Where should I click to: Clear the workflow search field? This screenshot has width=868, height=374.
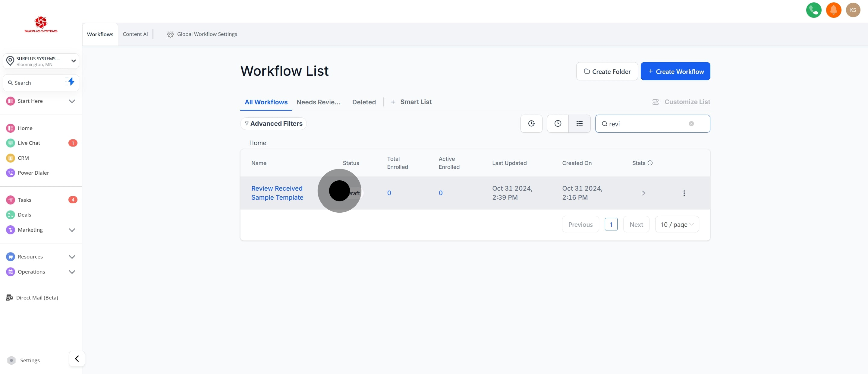(691, 124)
